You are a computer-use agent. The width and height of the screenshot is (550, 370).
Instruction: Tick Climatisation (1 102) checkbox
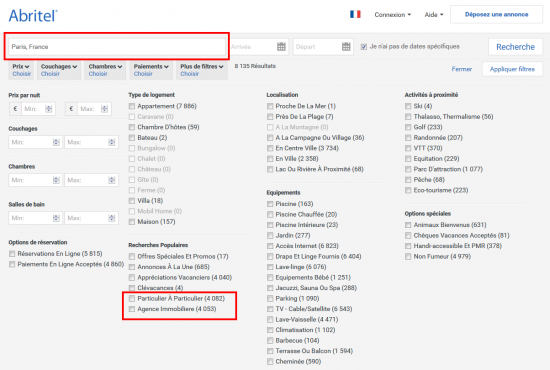click(x=270, y=330)
